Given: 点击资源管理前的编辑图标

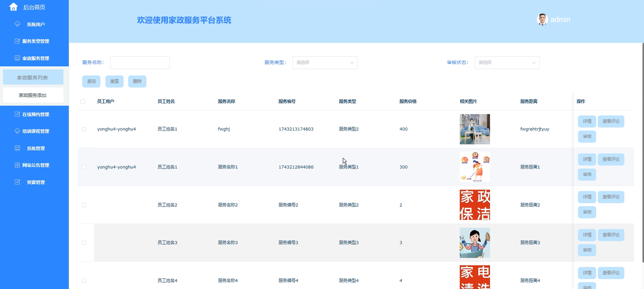Looking at the screenshot, I should pyautogui.click(x=17, y=182).
